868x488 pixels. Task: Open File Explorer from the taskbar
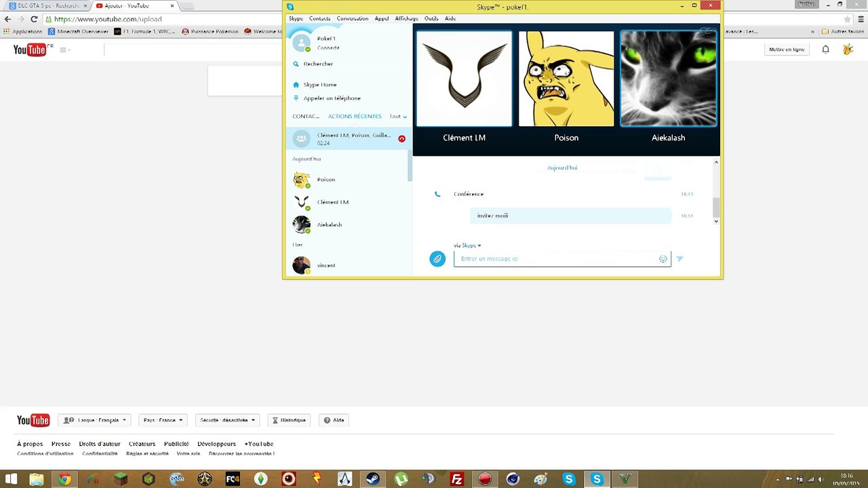[37, 479]
